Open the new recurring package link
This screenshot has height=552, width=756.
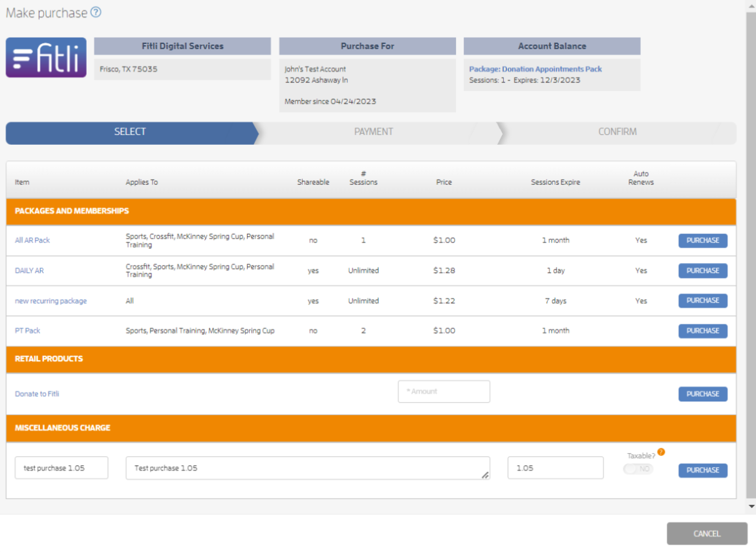50,301
